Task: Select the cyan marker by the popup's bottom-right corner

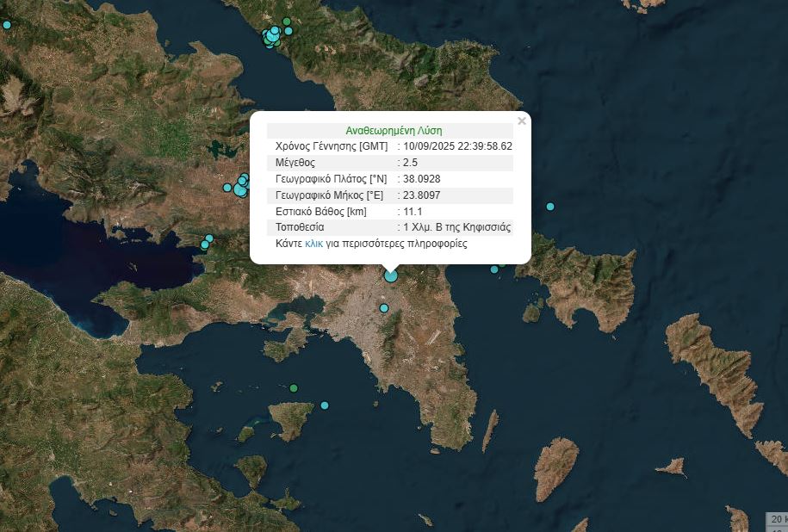Action: pyautogui.click(x=494, y=269)
